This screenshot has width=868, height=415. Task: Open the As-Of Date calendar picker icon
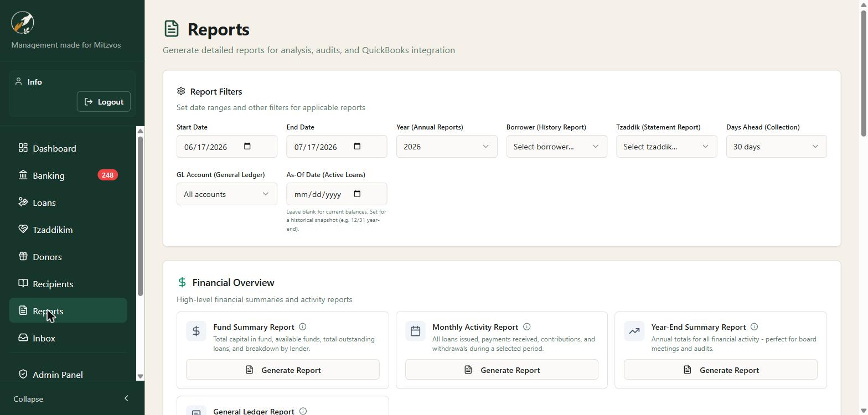[357, 194]
